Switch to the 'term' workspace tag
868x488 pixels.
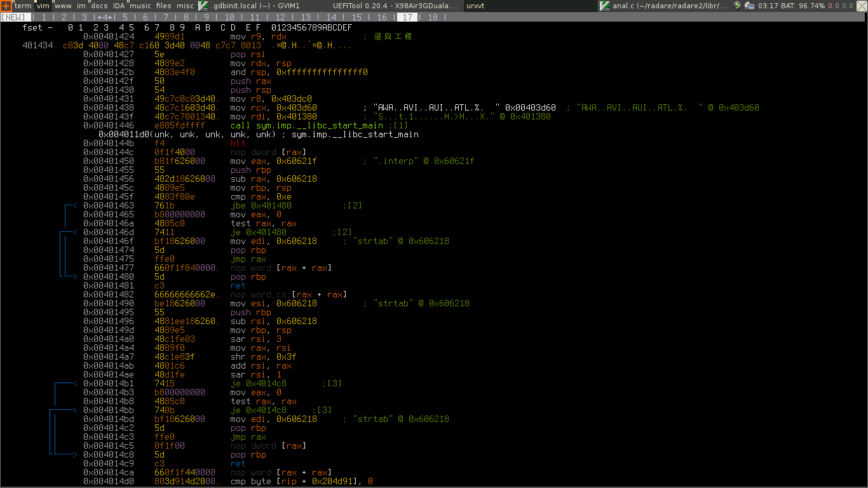[22, 6]
